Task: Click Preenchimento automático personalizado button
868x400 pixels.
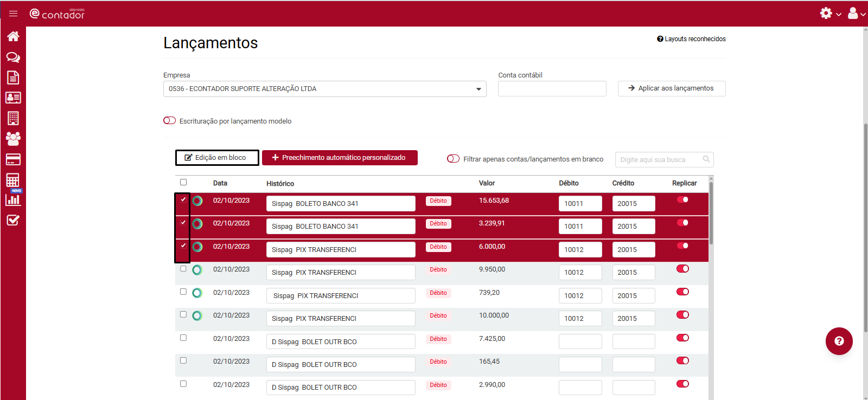Action: (340, 158)
